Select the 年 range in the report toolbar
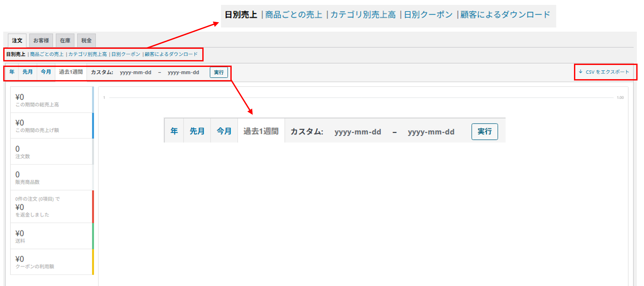Screen dimensions: 644x286 pyautogui.click(x=12, y=72)
